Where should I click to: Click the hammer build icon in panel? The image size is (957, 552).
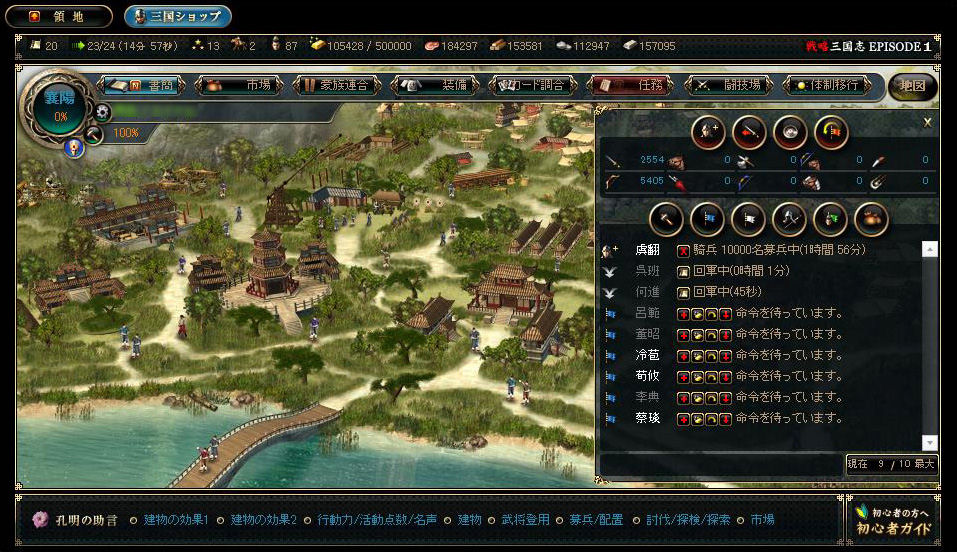666,217
